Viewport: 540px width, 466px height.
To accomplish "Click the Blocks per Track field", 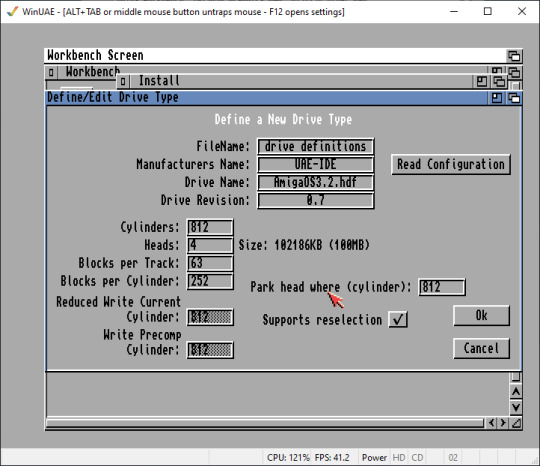I will click(210, 263).
